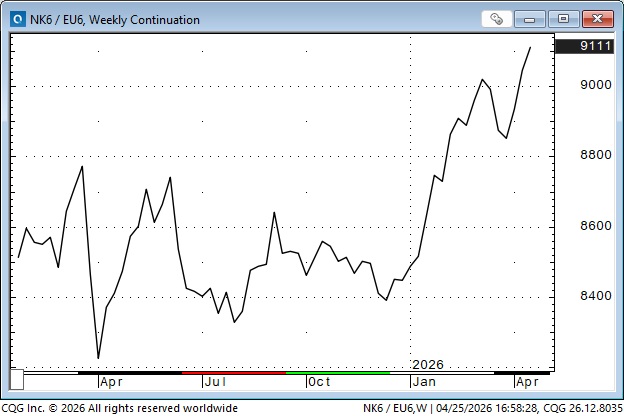Select the Jan marker on time axis
624x416 pixels.
coord(424,381)
